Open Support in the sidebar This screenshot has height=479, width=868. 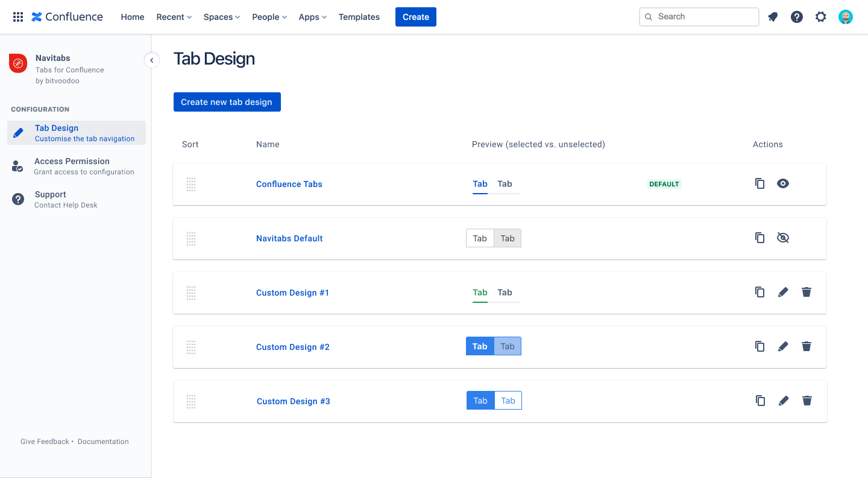point(77,199)
